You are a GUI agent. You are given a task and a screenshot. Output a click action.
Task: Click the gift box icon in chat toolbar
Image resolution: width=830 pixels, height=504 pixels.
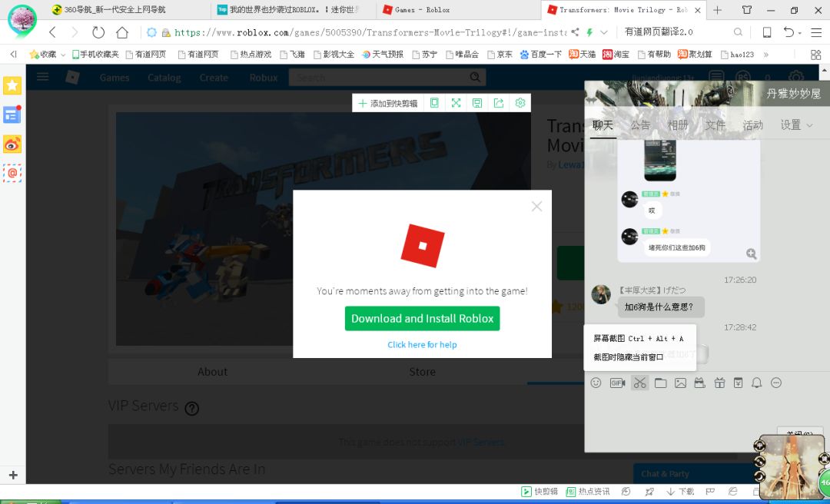click(719, 383)
